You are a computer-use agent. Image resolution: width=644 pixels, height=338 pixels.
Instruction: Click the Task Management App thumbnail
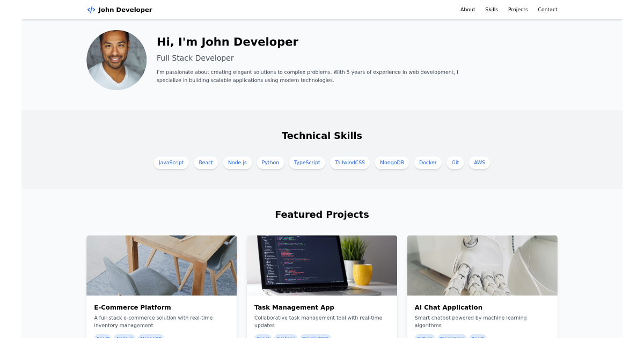pyautogui.click(x=321, y=265)
